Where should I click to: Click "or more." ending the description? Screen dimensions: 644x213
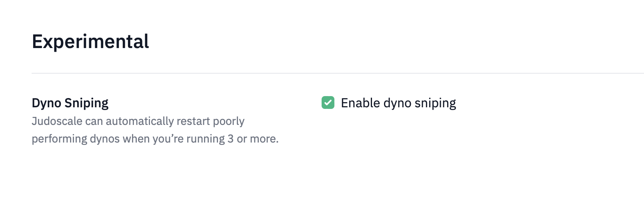pos(258,139)
